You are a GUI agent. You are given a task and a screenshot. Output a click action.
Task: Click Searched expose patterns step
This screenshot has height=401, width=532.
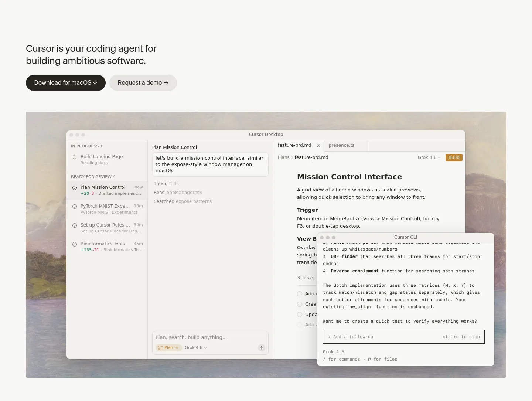(x=183, y=201)
